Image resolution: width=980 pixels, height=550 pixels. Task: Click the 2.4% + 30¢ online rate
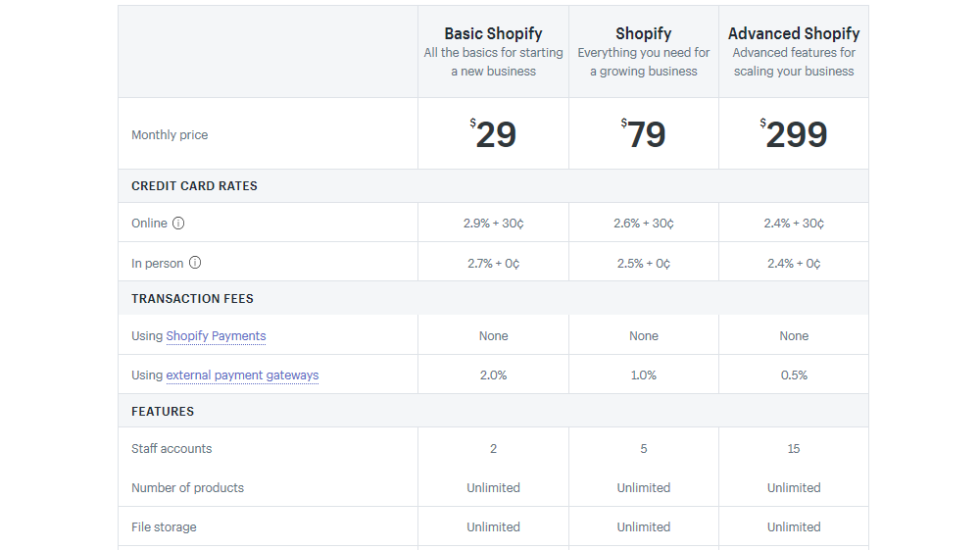pyautogui.click(x=794, y=224)
